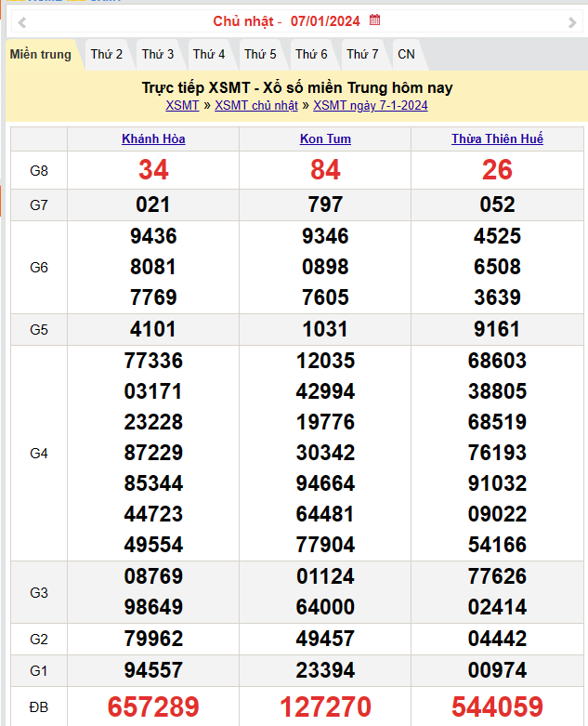The height and width of the screenshot is (726, 588).
Task: Switch to the Thứ 3 tab
Action: (x=158, y=55)
